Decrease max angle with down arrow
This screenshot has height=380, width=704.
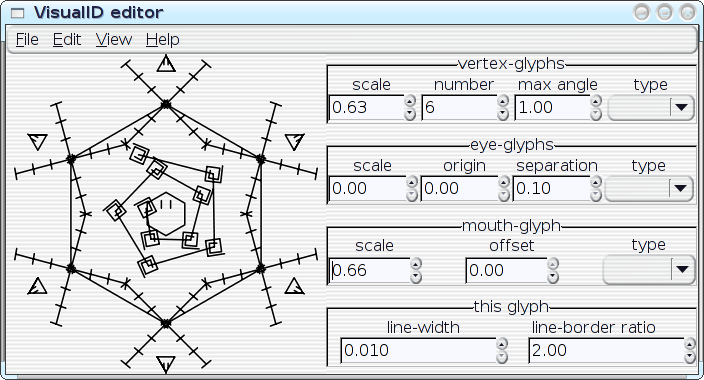(x=596, y=114)
